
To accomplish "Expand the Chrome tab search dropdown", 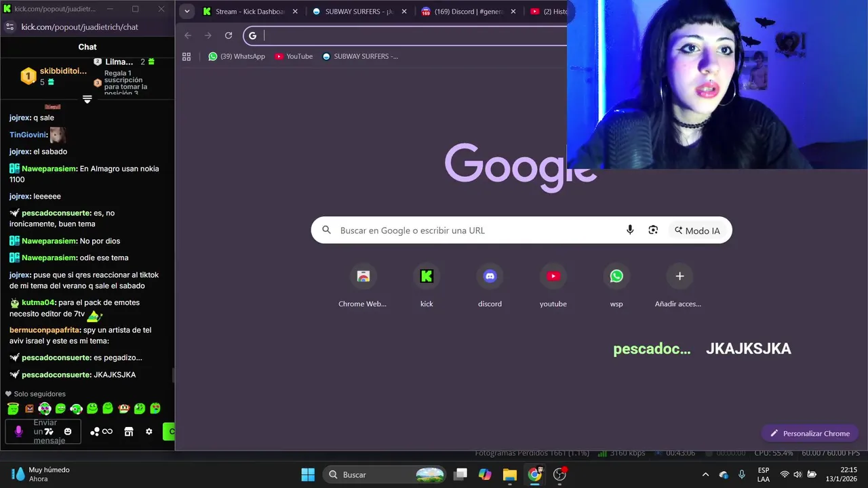I will [x=186, y=12].
